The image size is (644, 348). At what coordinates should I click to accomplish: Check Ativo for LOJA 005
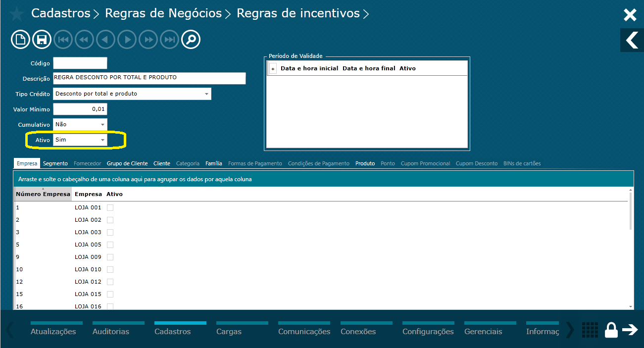(110, 245)
